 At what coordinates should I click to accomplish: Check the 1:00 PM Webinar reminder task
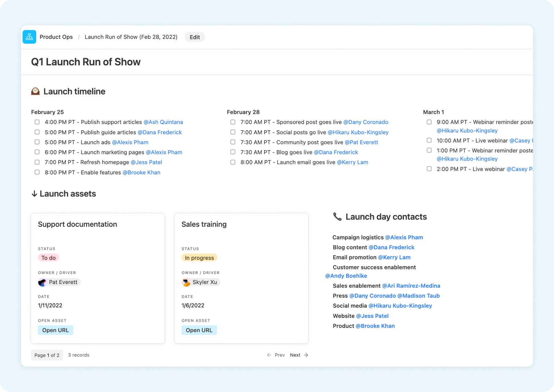pyautogui.click(x=429, y=151)
